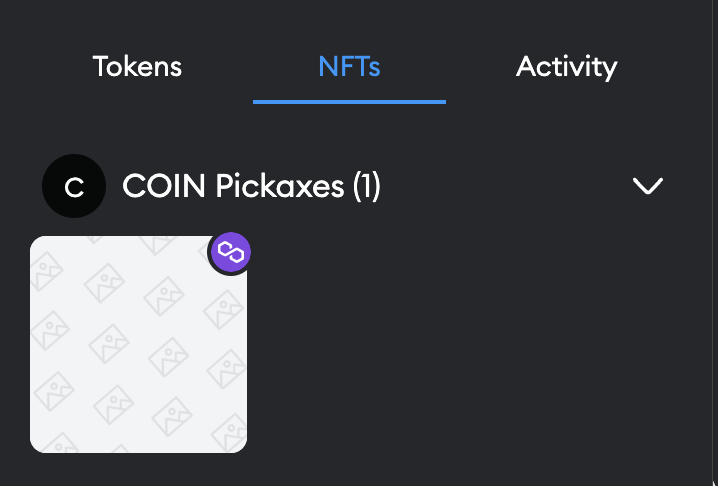The width and height of the screenshot is (718, 486).
Task: Open the Activity tab
Action: [x=566, y=68]
